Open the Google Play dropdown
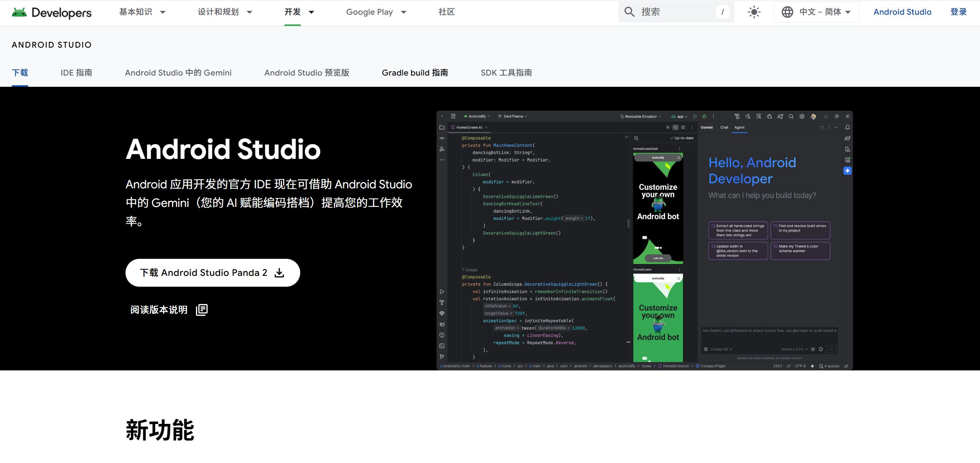This screenshot has height=463, width=980. (x=376, y=12)
